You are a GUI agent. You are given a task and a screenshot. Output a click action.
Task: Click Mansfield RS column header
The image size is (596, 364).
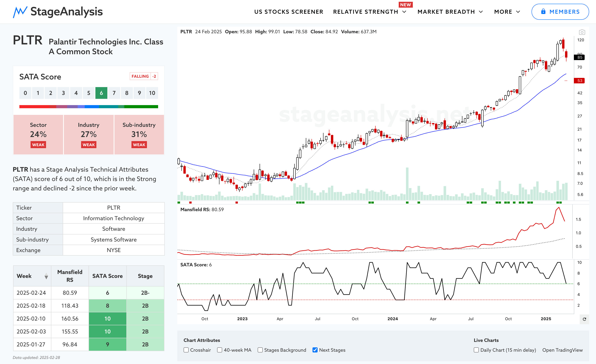click(70, 276)
